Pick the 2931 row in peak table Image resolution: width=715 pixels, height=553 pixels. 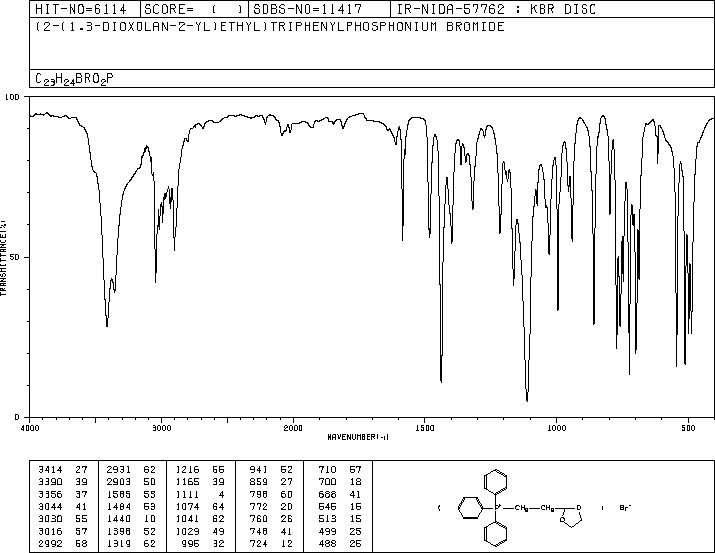click(131, 469)
